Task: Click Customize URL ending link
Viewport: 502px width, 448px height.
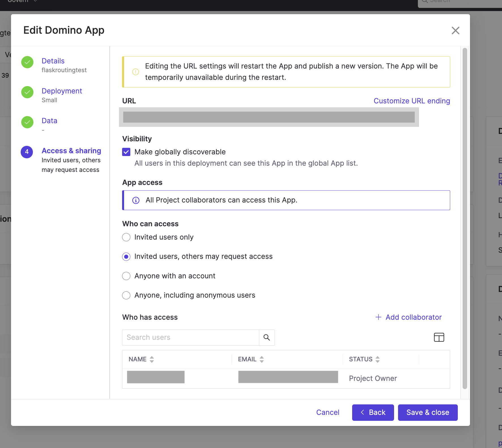Action: (412, 101)
